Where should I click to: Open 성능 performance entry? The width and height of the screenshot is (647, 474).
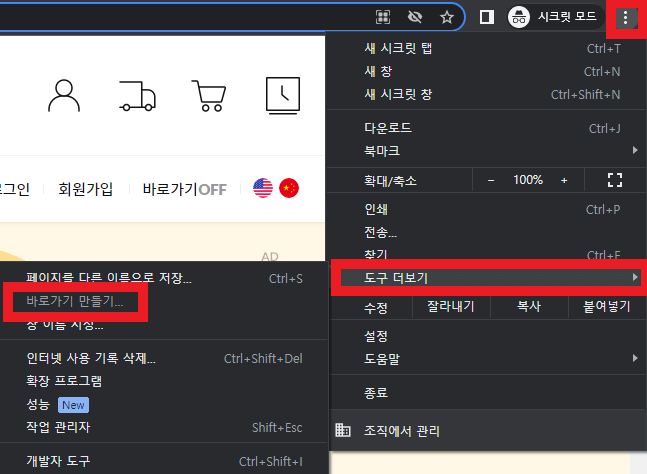pyautogui.click(x=164, y=404)
